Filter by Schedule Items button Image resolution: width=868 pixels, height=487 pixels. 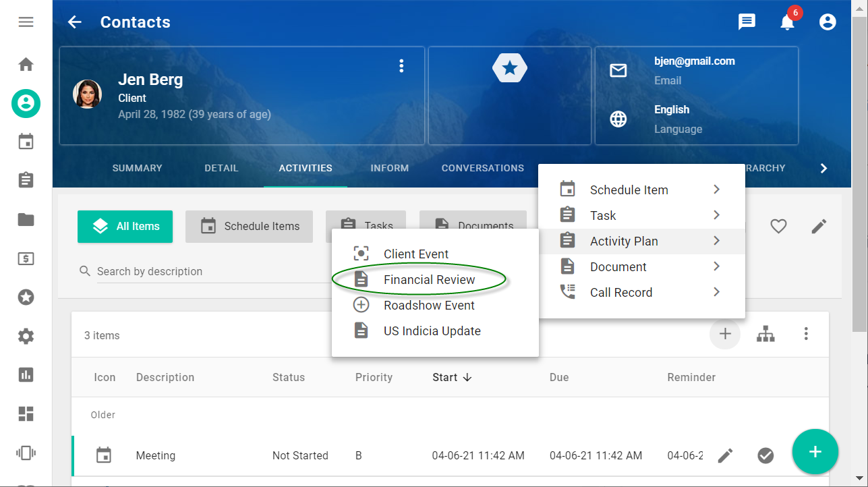[x=249, y=227]
